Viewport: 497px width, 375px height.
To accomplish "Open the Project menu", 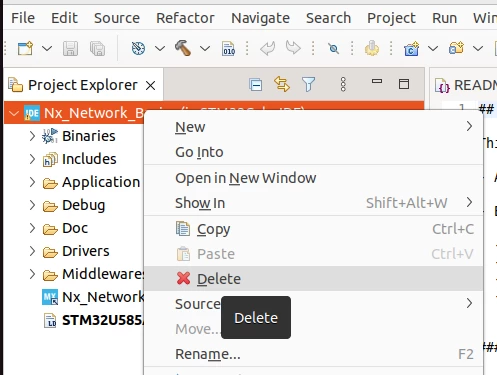I will (x=391, y=18).
